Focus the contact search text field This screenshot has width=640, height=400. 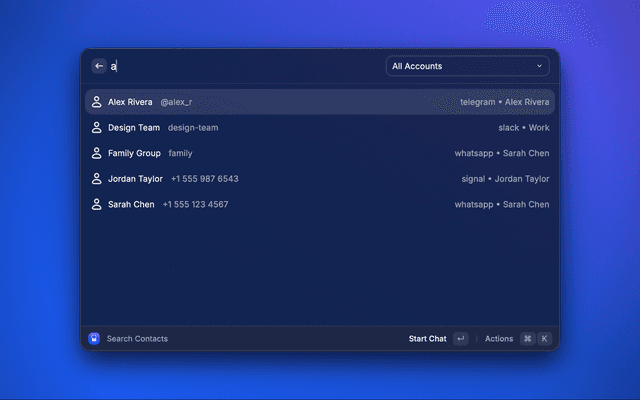(240, 66)
